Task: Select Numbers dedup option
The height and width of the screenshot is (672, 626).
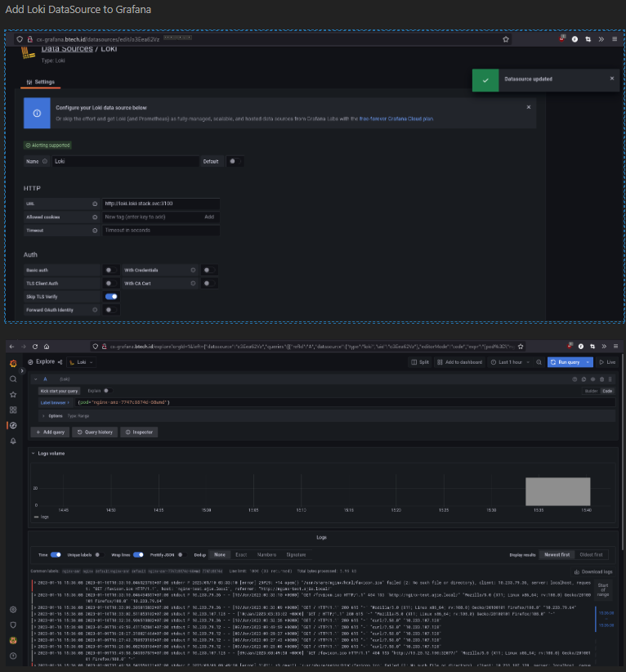Action: point(266,554)
